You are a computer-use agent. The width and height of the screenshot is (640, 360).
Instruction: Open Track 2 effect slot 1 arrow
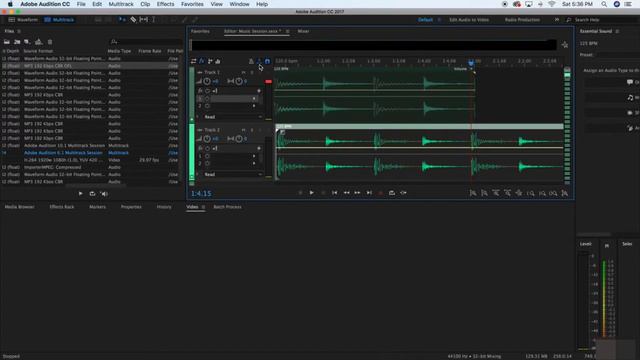[x=254, y=156]
